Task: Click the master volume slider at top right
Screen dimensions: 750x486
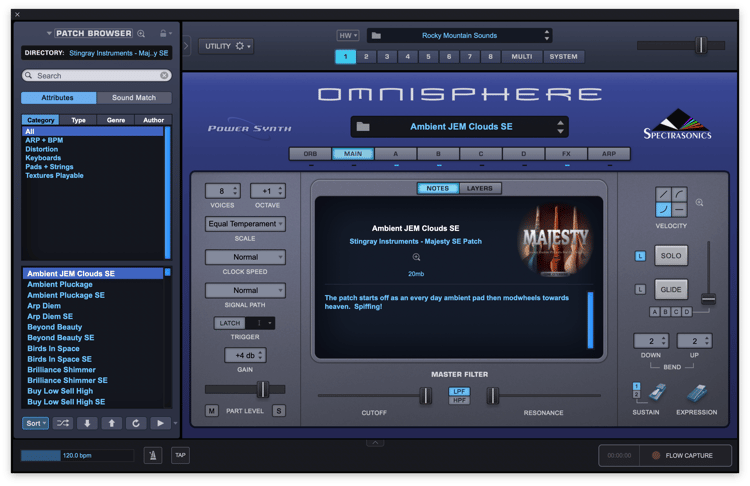Action: click(681, 45)
